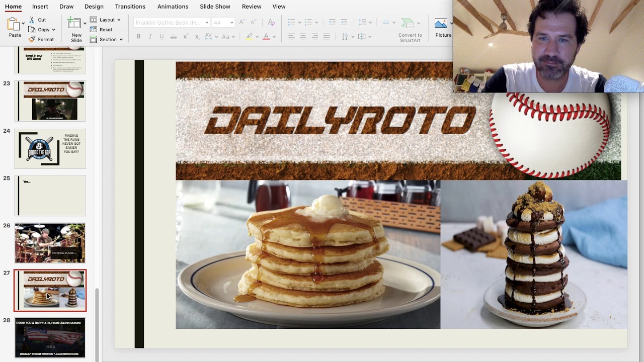Screen dimensions: 644x362
Task: Open the Character Spacing AV menu
Action: coord(210,37)
